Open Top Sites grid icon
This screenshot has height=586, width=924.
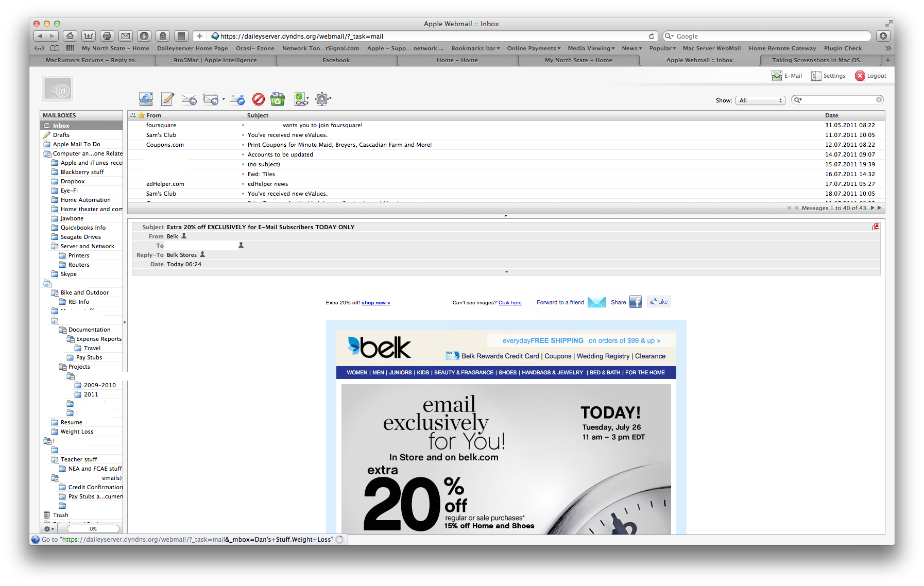[71, 48]
